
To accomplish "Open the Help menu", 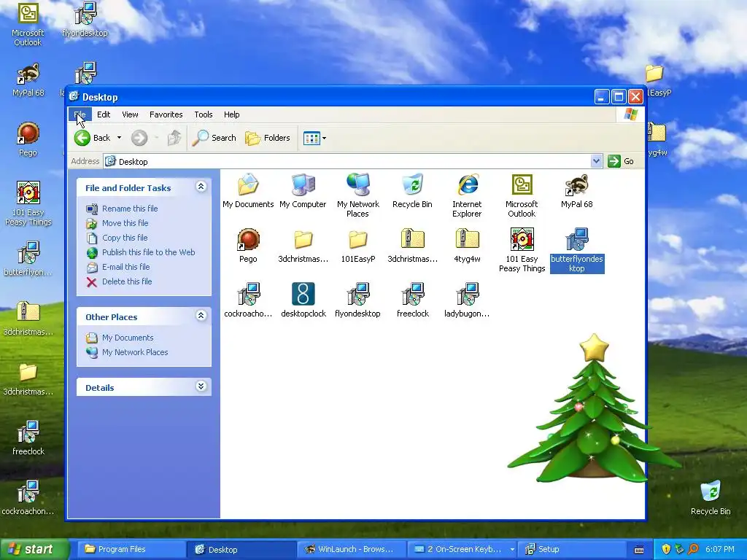I will click(x=231, y=114).
